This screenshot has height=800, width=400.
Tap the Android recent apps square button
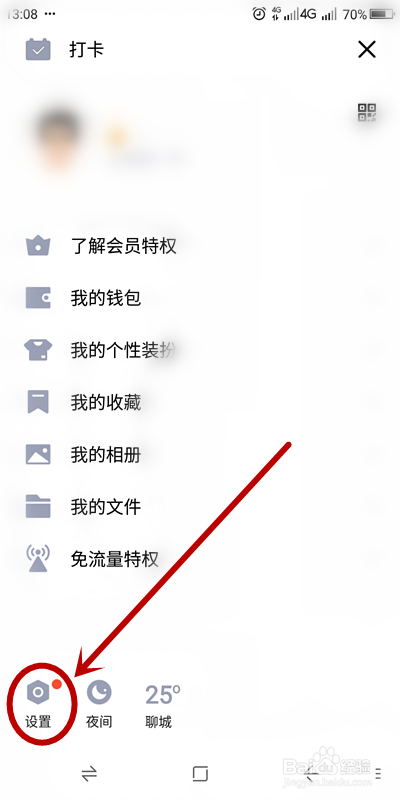coord(200,774)
